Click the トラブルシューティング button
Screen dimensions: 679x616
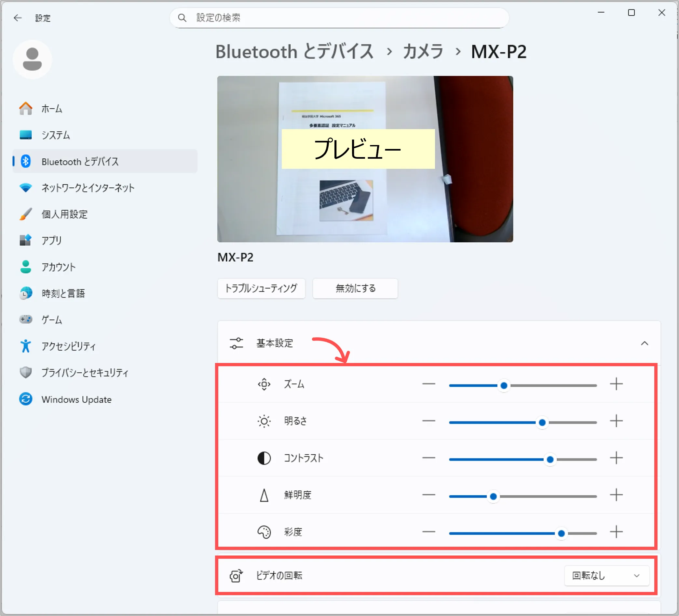261,288
